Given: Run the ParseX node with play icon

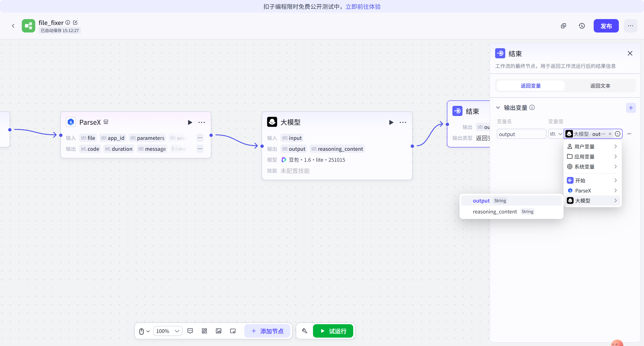Looking at the screenshot, I should [190, 122].
